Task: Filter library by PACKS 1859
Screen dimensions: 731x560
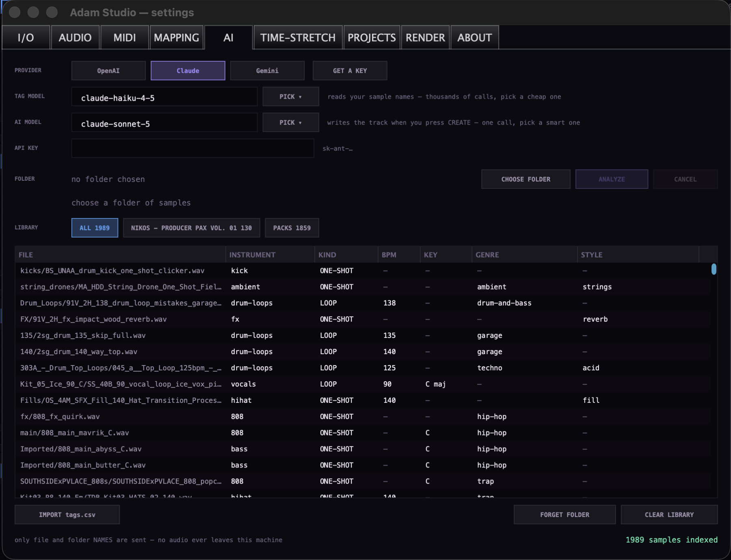Action: click(292, 228)
